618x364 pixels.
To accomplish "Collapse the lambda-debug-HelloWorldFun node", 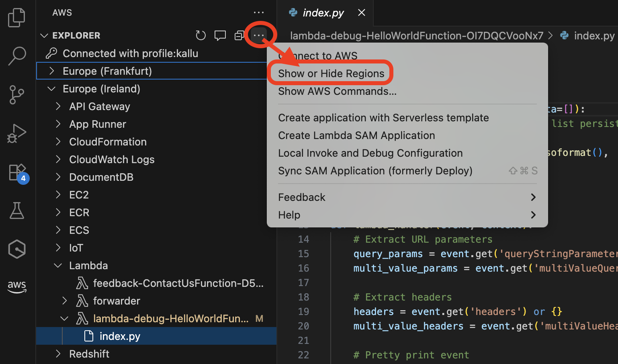I will (64, 319).
